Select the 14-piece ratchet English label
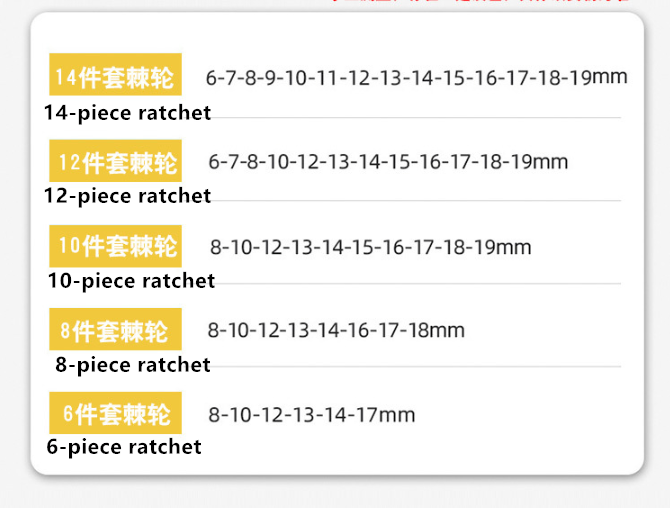 pos(127,113)
